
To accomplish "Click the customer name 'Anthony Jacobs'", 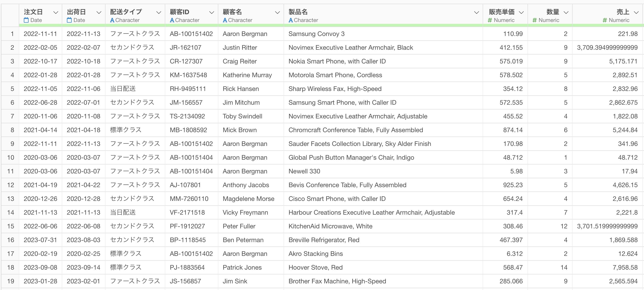I will click(x=246, y=185).
